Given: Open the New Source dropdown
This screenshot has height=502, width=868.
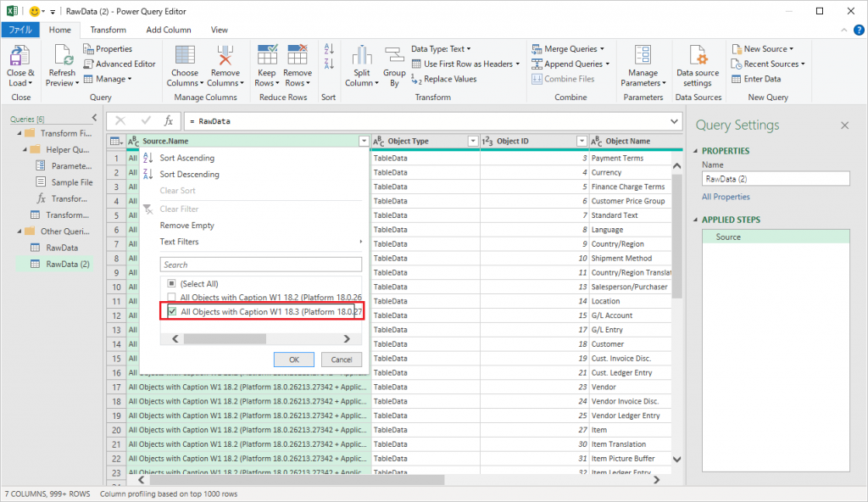Looking at the screenshot, I should 763,49.
